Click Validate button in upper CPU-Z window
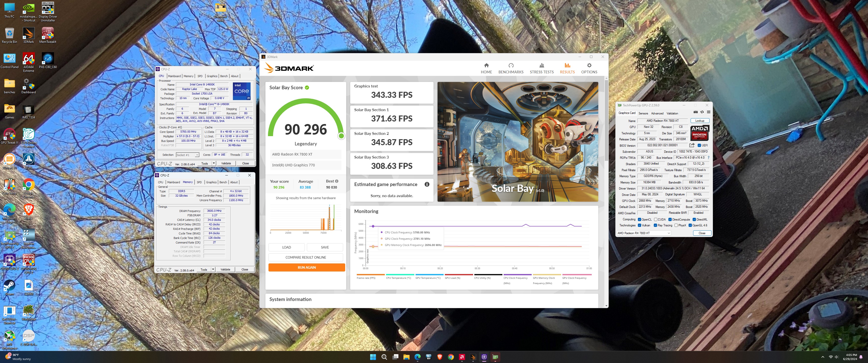The height and width of the screenshot is (363, 868). tap(226, 163)
